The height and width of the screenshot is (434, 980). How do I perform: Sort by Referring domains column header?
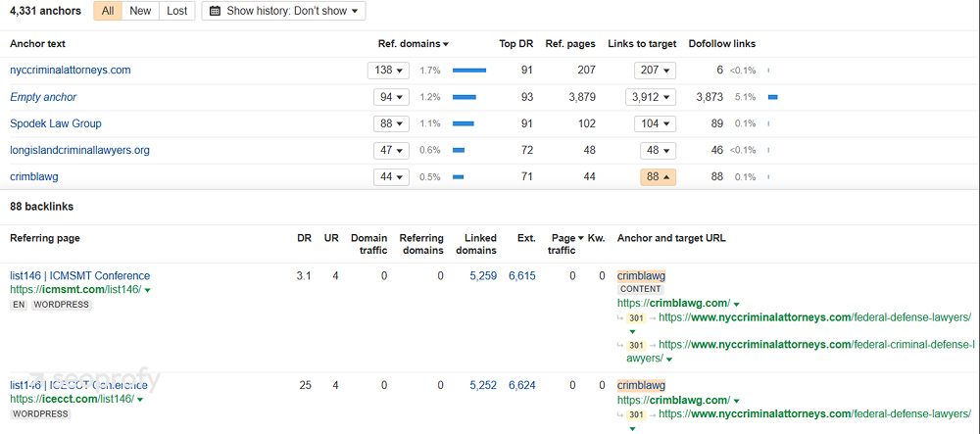click(x=421, y=244)
